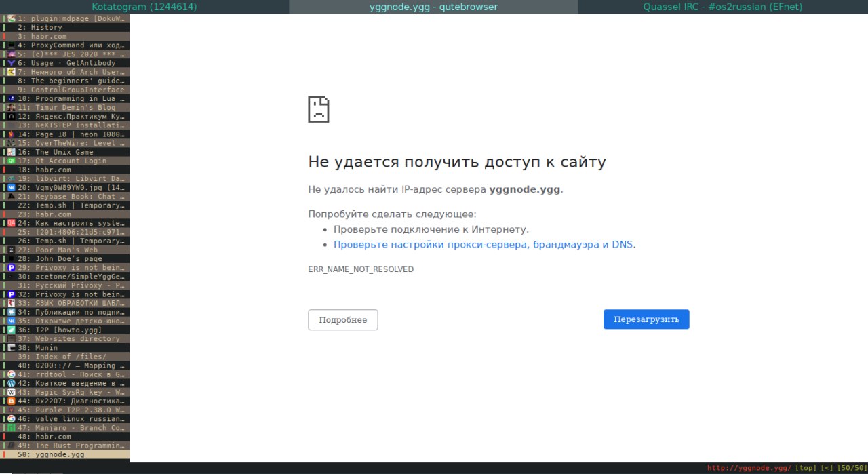Click the Y favicon of GetAntibody tab

coord(12,63)
